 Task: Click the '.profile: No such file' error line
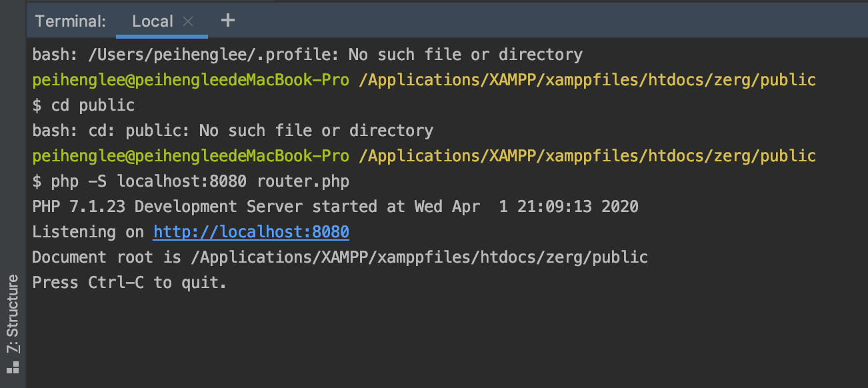coord(307,55)
